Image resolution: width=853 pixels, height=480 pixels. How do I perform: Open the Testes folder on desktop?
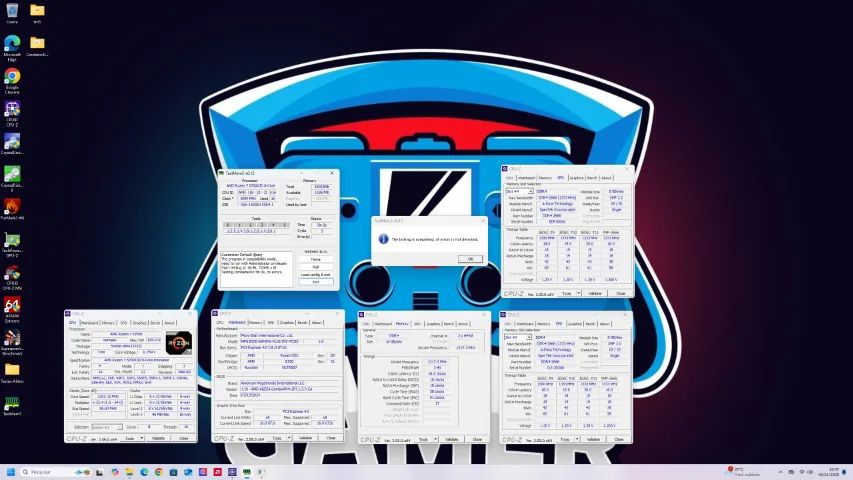(12, 373)
